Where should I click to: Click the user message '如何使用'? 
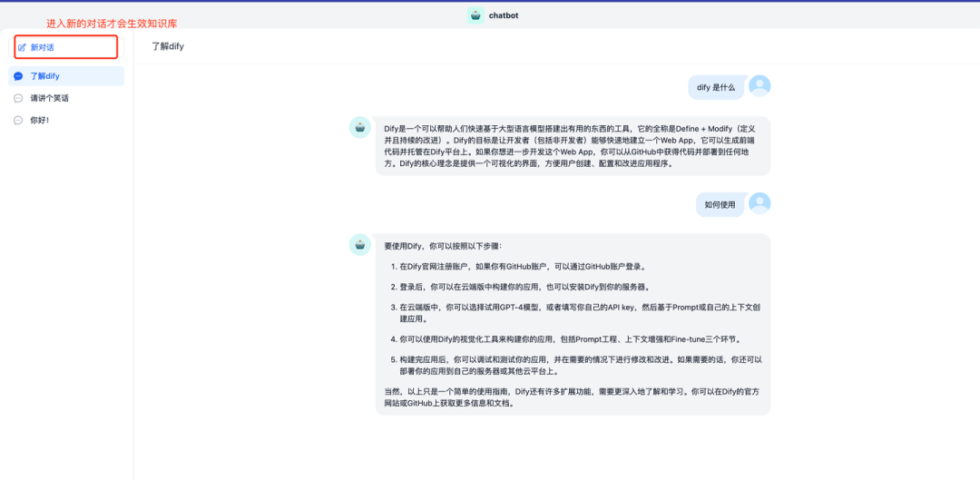720,204
